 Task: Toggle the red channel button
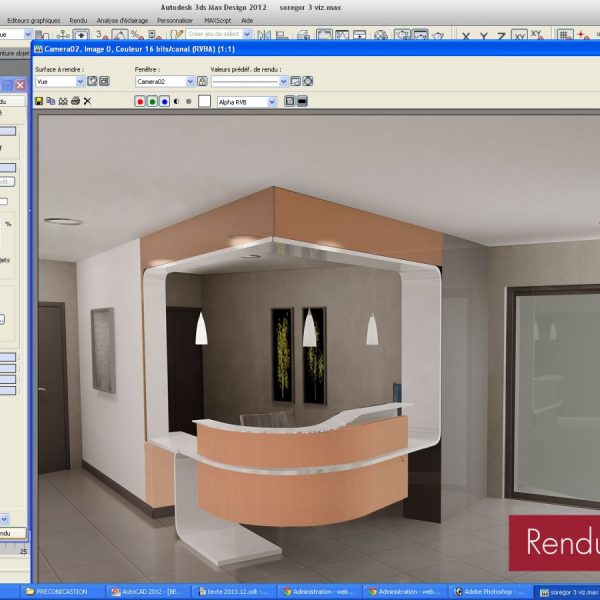[139, 102]
